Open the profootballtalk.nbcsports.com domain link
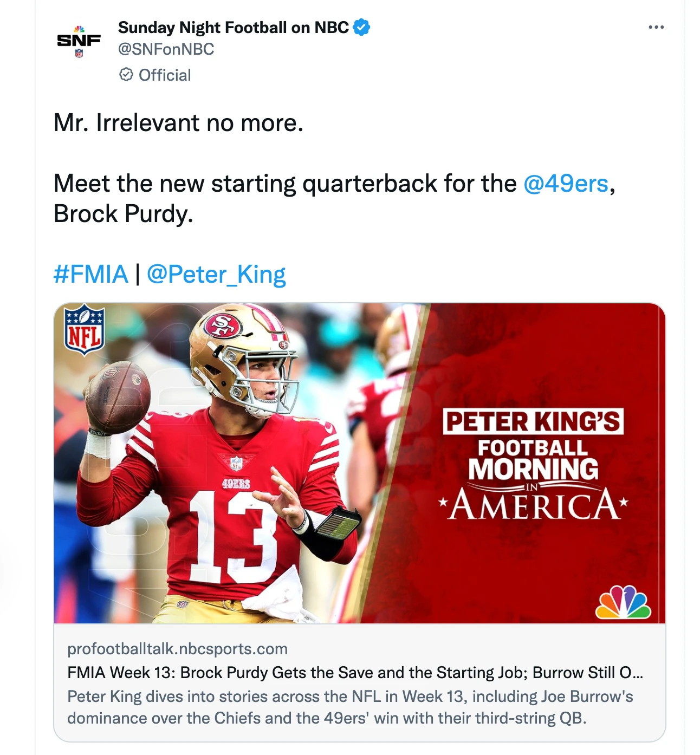The image size is (700, 755). [x=177, y=649]
